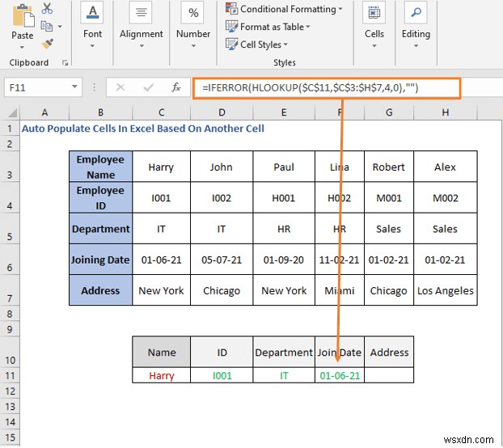Confirm formula entry with checkmark icon
Screen dimensions: 503x448
(x=148, y=87)
